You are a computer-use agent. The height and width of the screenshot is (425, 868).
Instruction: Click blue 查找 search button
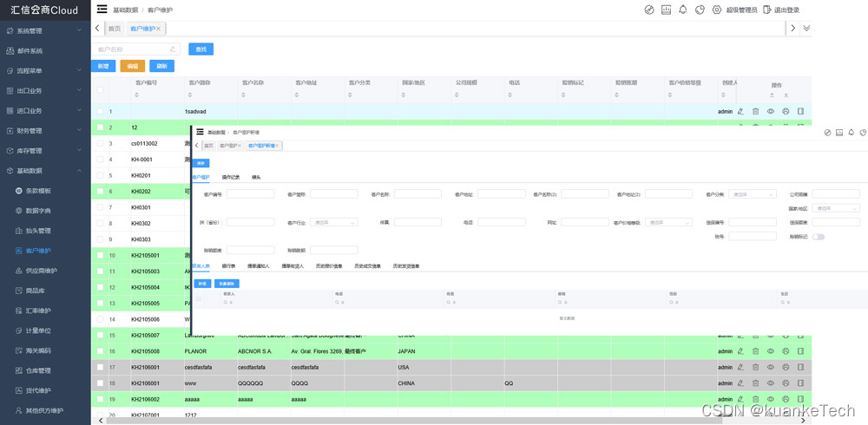point(201,49)
